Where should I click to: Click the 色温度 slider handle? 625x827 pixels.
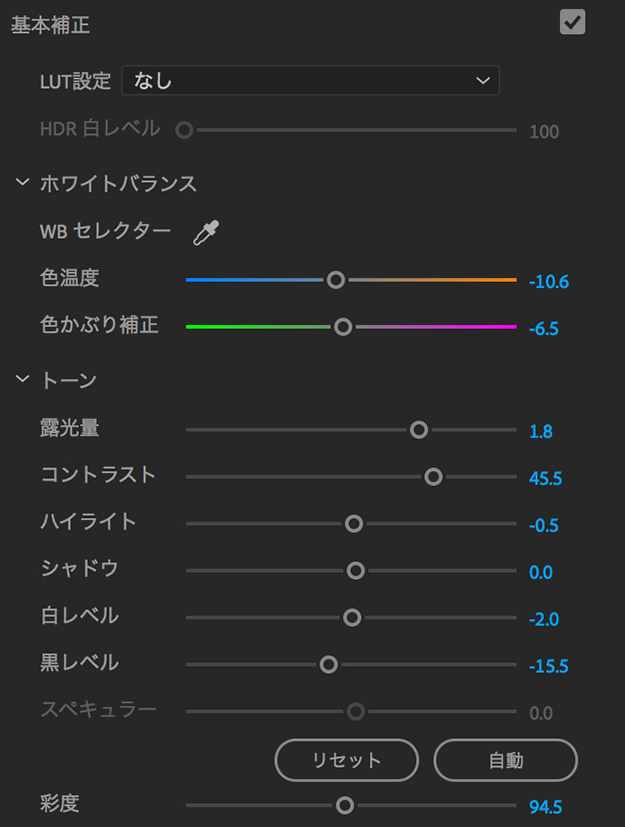pyautogui.click(x=336, y=280)
